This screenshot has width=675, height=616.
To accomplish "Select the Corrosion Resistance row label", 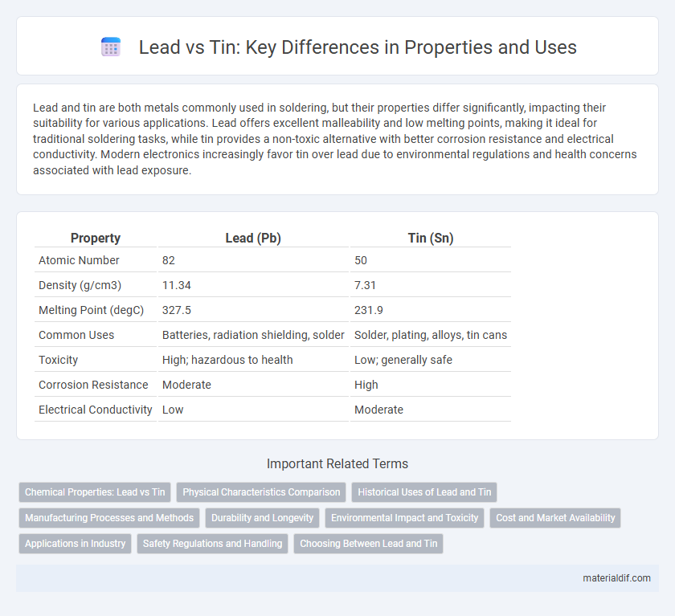I will 93,385.
